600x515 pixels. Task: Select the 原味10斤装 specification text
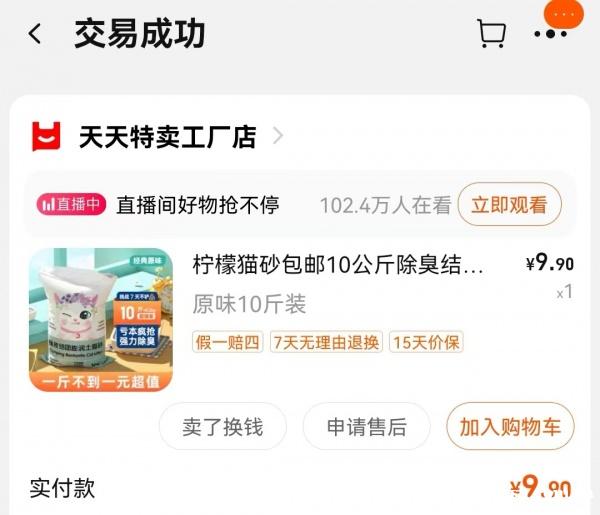[249, 304]
